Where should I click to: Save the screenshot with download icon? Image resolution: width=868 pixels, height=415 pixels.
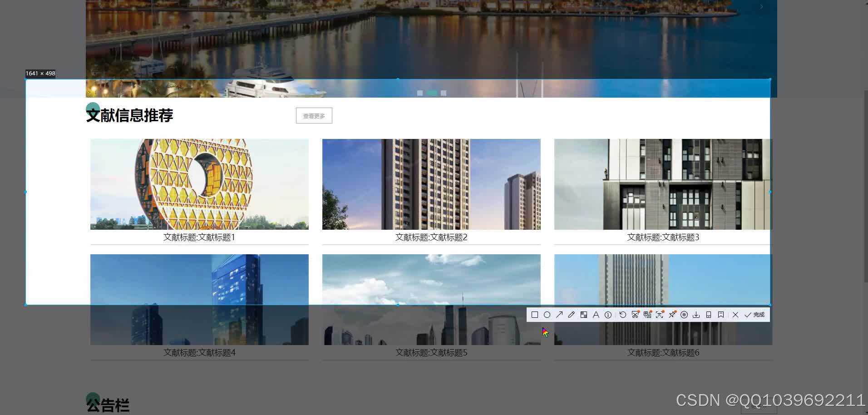point(696,315)
